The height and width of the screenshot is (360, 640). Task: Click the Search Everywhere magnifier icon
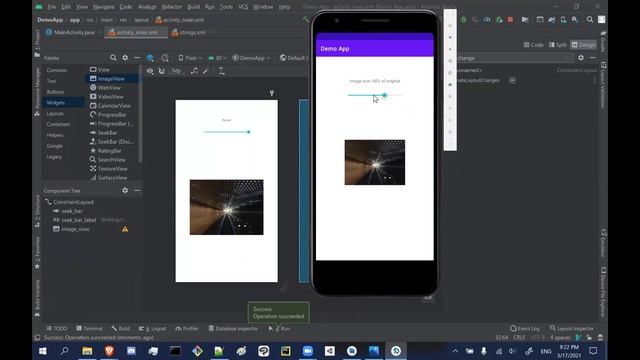pos(590,20)
